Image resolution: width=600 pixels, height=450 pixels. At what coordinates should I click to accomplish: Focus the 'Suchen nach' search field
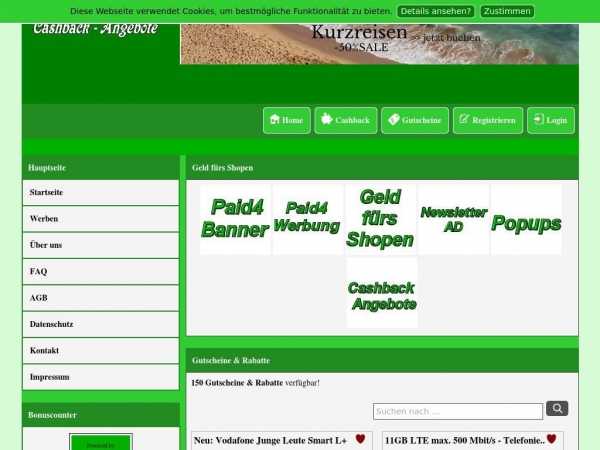(458, 411)
